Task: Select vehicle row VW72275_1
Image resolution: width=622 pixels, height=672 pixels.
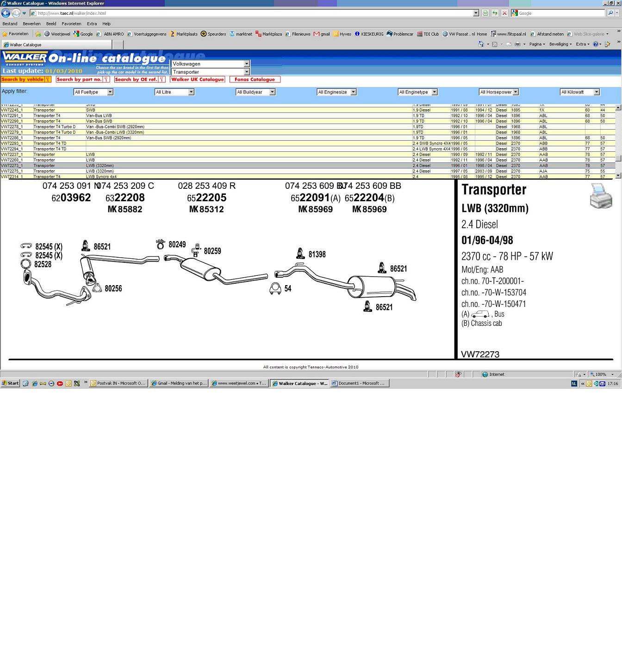Action: pyautogui.click(x=308, y=171)
